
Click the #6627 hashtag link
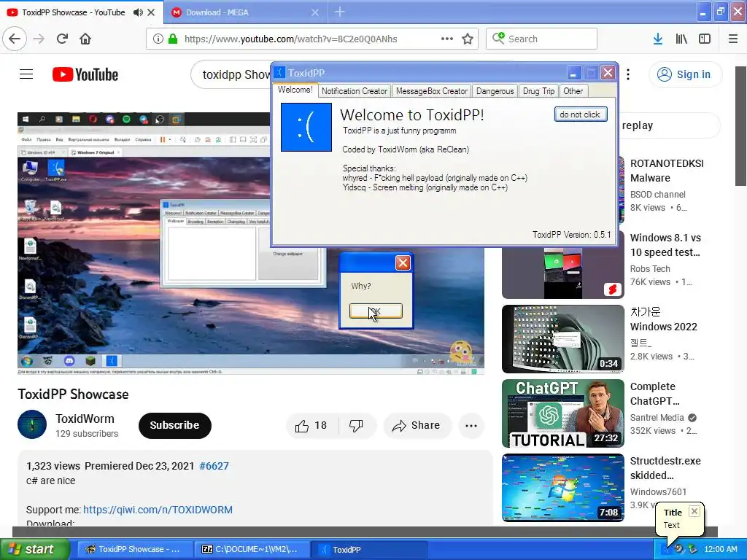click(214, 466)
